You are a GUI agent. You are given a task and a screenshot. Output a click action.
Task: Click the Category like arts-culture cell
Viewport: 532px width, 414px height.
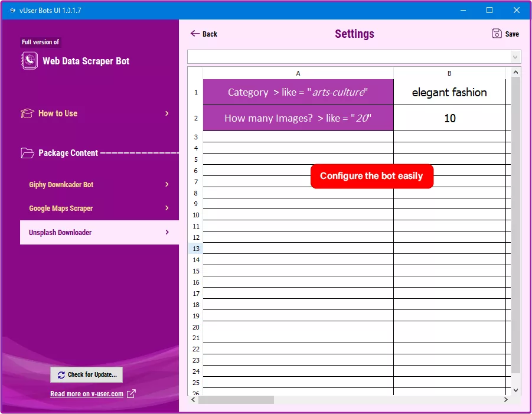[x=298, y=92]
